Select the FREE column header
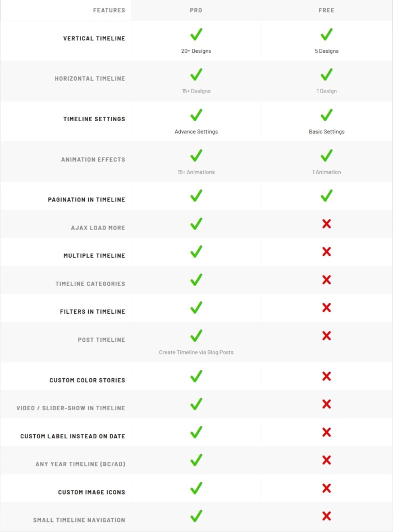This screenshot has height=532, width=393. (327, 10)
